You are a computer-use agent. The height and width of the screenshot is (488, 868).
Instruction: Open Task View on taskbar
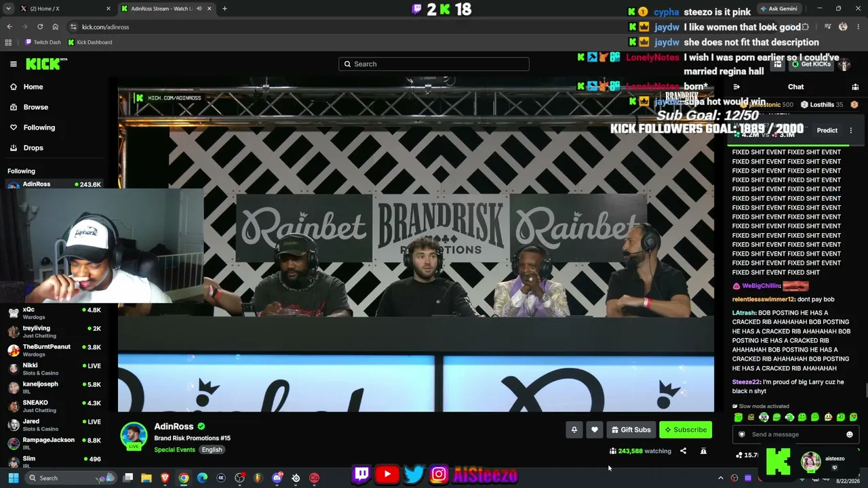(x=128, y=478)
